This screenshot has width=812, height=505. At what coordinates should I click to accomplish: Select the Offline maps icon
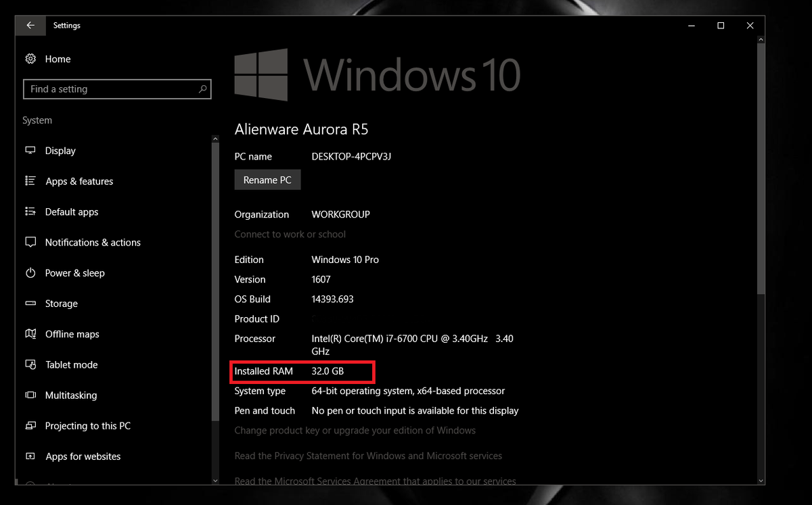(30, 334)
